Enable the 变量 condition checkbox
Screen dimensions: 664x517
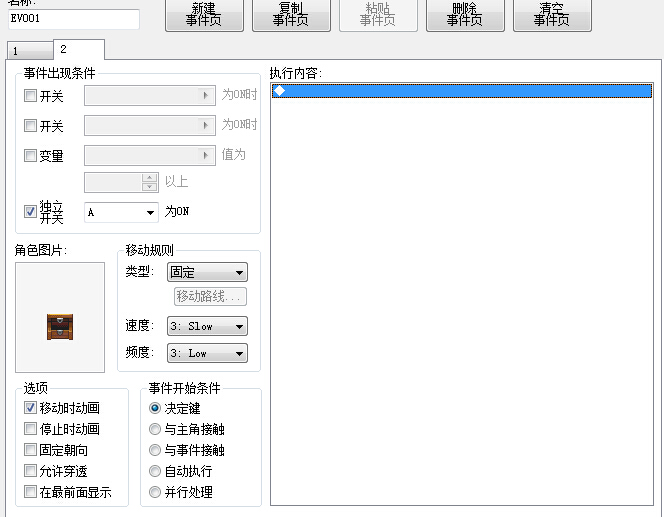(30, 155)
